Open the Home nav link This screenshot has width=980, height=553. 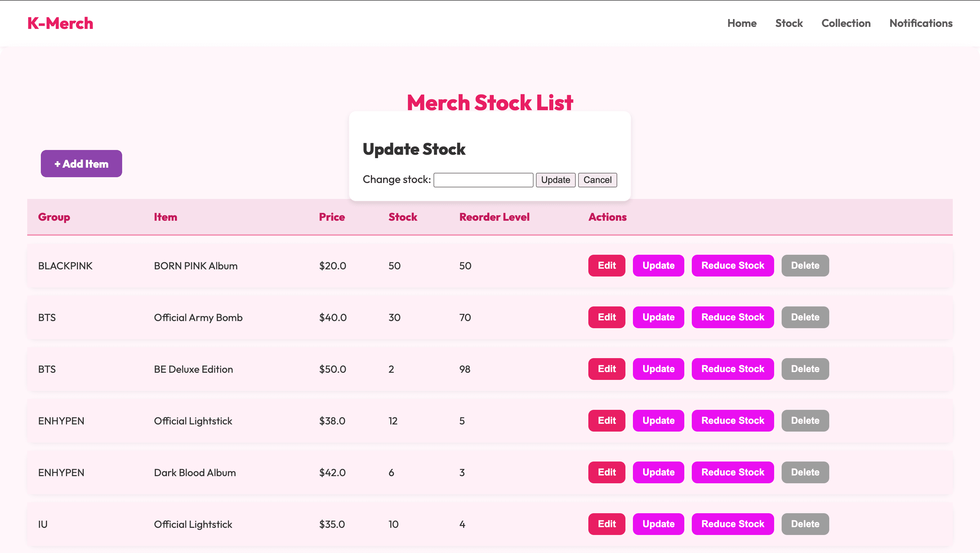pos(741,23)
